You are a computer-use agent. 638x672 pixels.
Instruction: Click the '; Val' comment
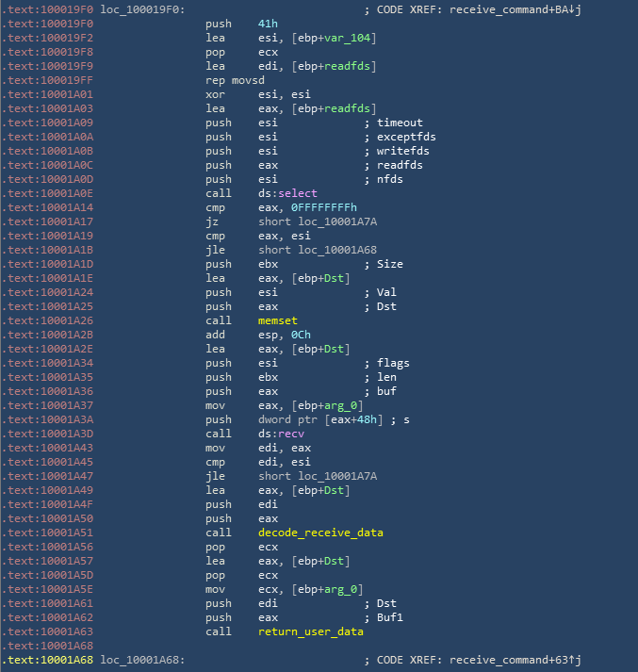(x=380, y=292)
